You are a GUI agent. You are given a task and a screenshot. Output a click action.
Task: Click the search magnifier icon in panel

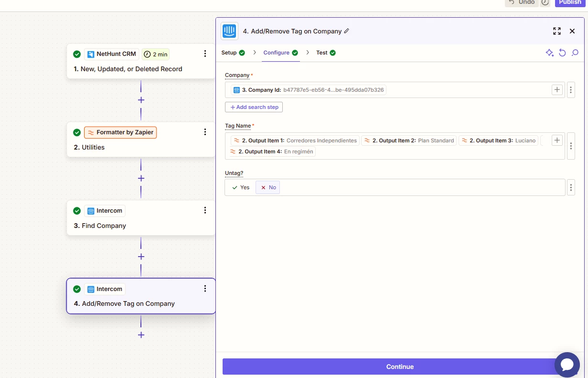click(575, 53)
